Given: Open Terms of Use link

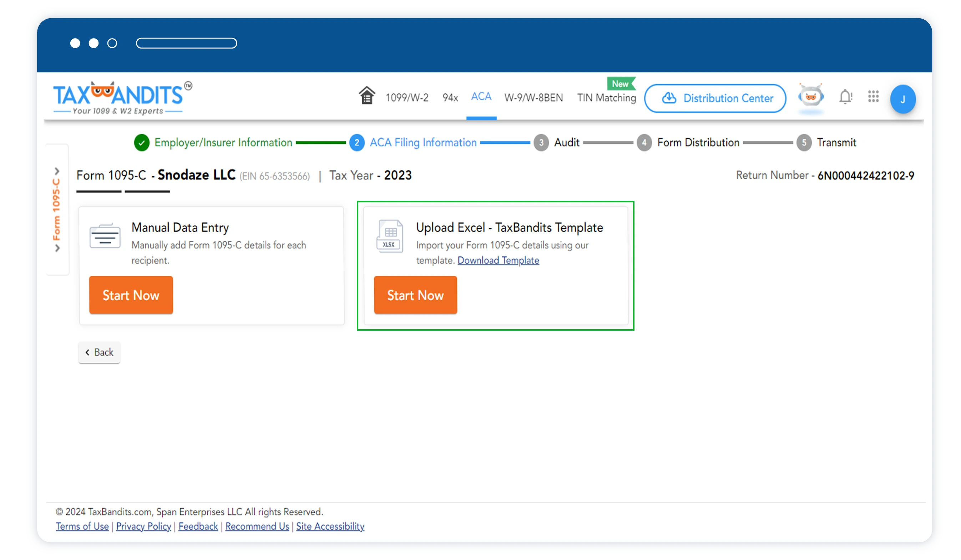Looking at the screenshot, I should point(82,526).
